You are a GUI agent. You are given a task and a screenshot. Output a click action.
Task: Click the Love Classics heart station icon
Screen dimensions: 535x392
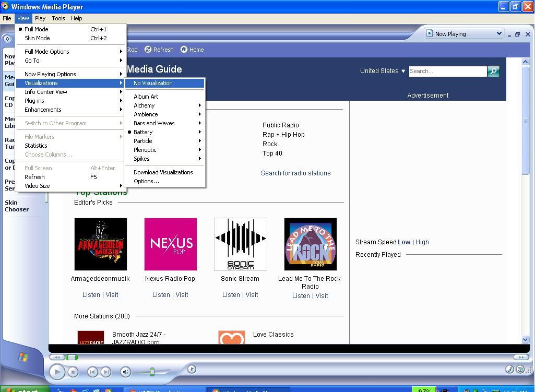pos(232,337)
